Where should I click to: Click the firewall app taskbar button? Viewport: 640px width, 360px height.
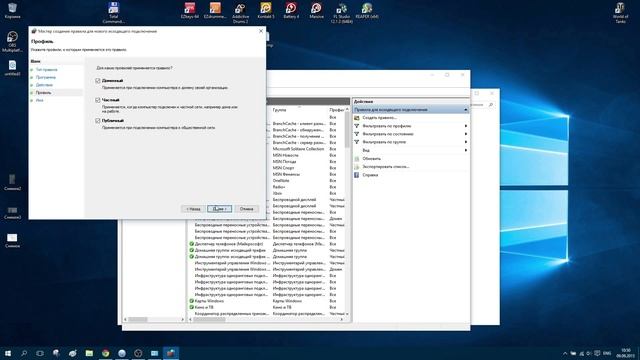click(171, 353)
